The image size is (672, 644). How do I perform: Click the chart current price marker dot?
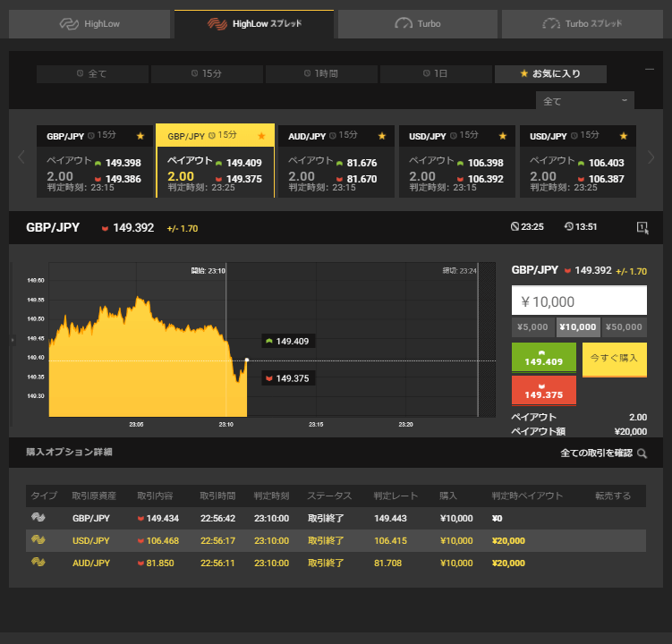tap(247, 360)
